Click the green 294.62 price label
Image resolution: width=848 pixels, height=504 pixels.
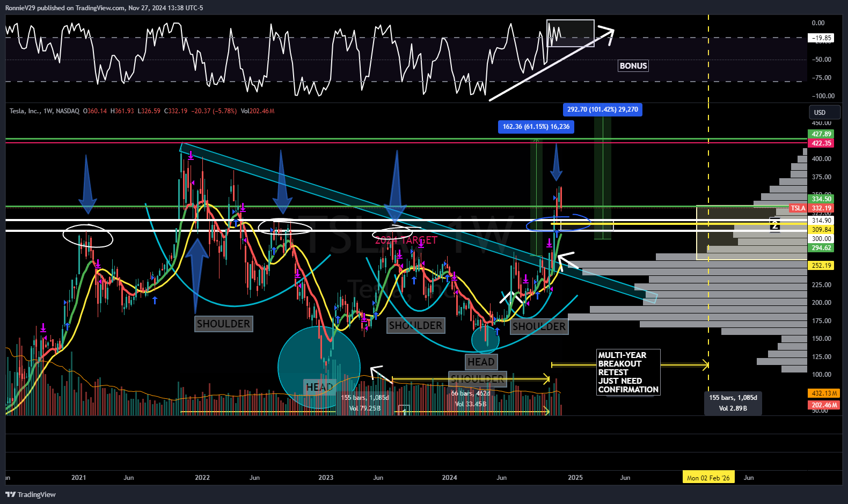point(821,248)
